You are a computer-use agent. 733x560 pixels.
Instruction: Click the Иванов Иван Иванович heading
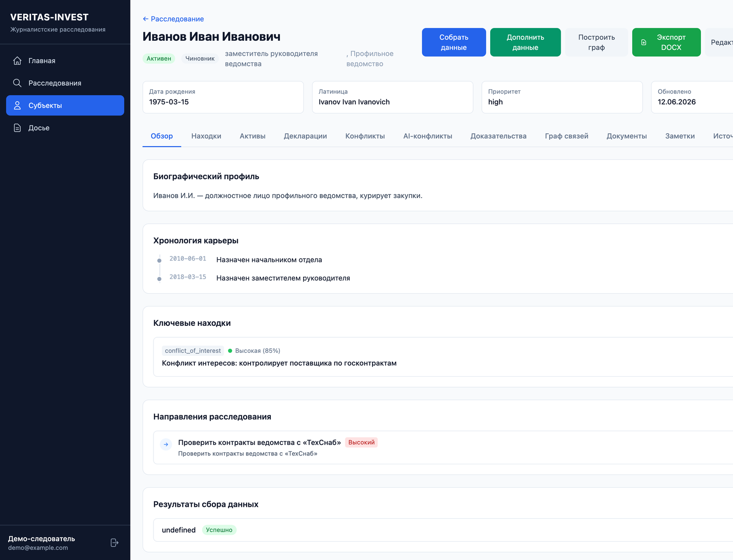[x=211, y=37]
